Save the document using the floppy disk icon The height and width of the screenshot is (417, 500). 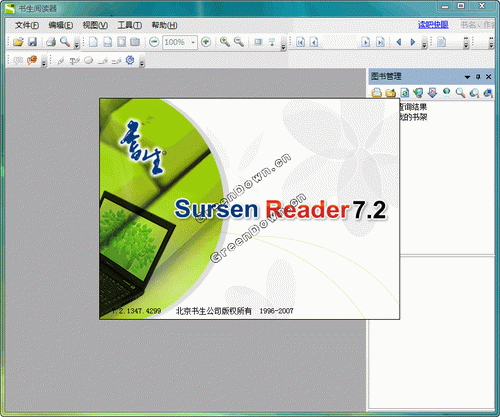[32, 42]
